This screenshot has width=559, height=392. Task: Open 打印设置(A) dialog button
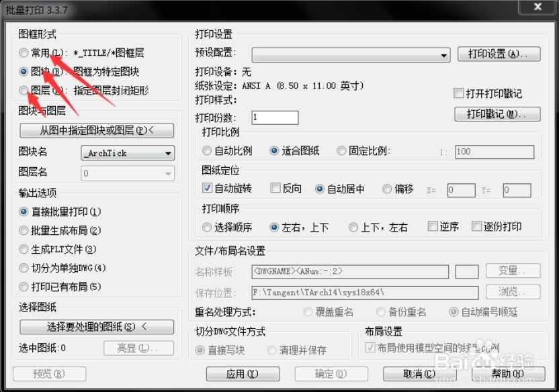point(499,54)
